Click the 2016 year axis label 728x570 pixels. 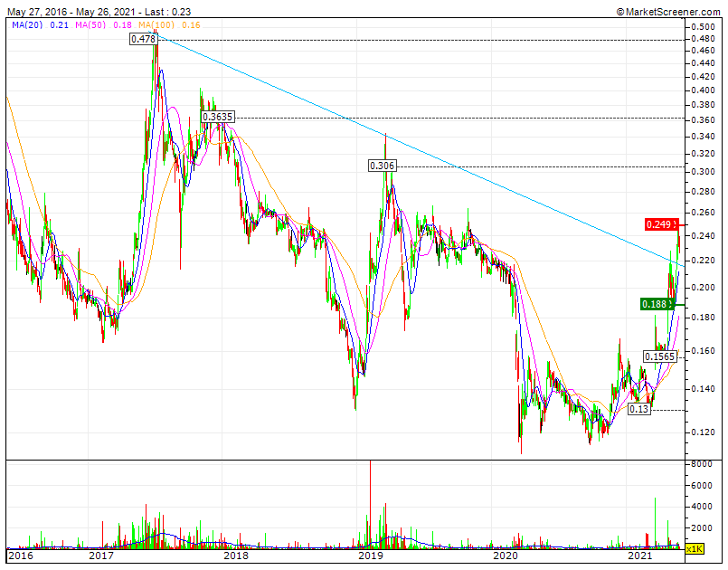[21, 556]
